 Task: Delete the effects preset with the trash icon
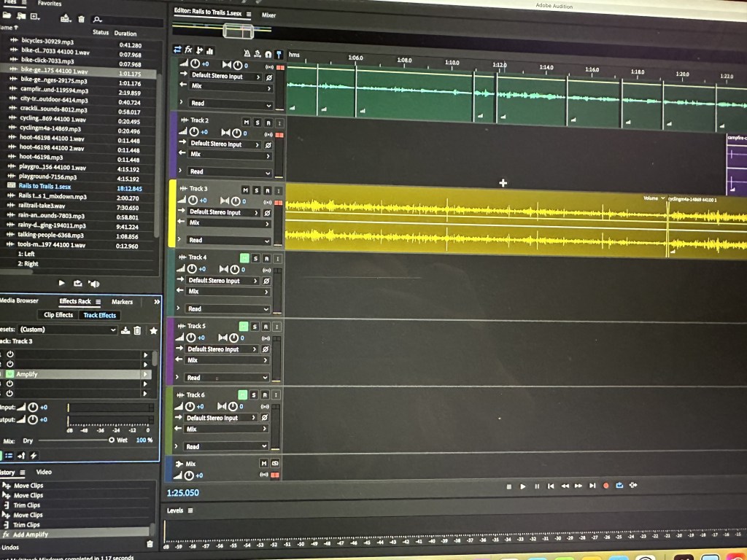coord(137,330)
